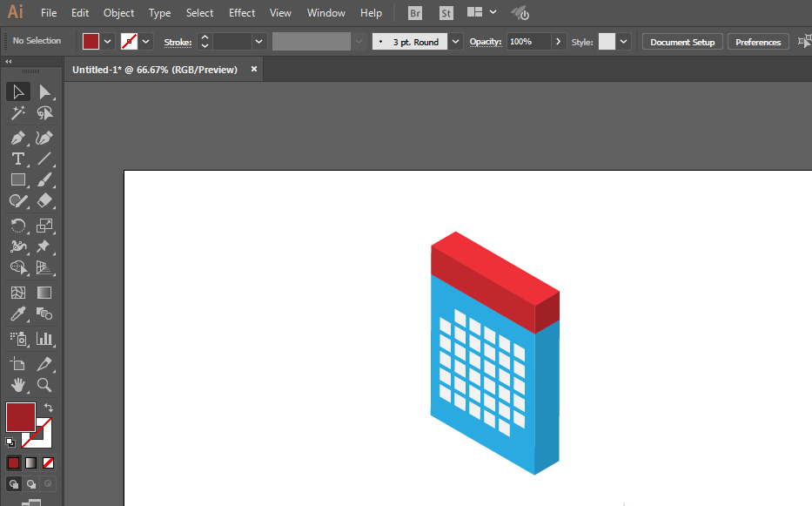Open the Object menu
Image resolution: width=812 pixels, height=506 pixels.
click(118, 13)
